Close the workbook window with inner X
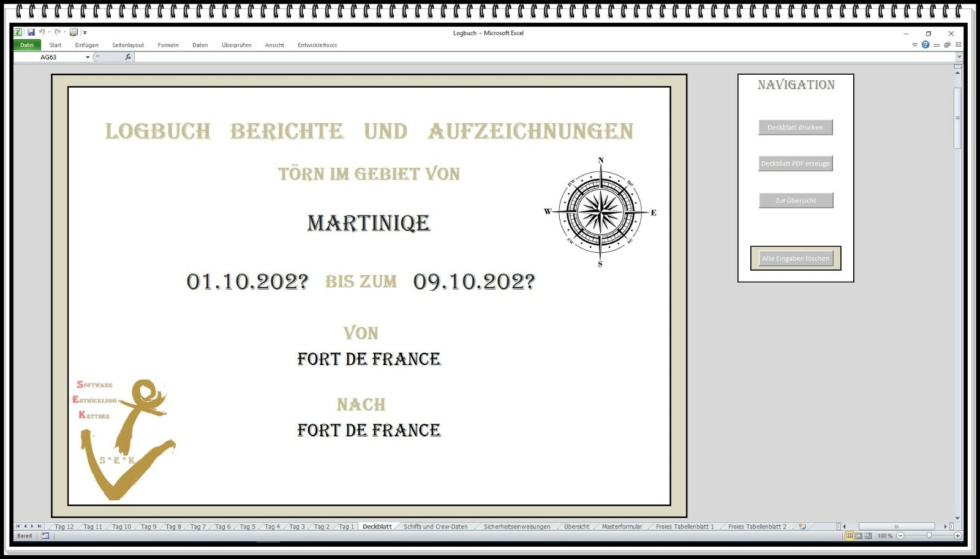 tap(959, 45)
